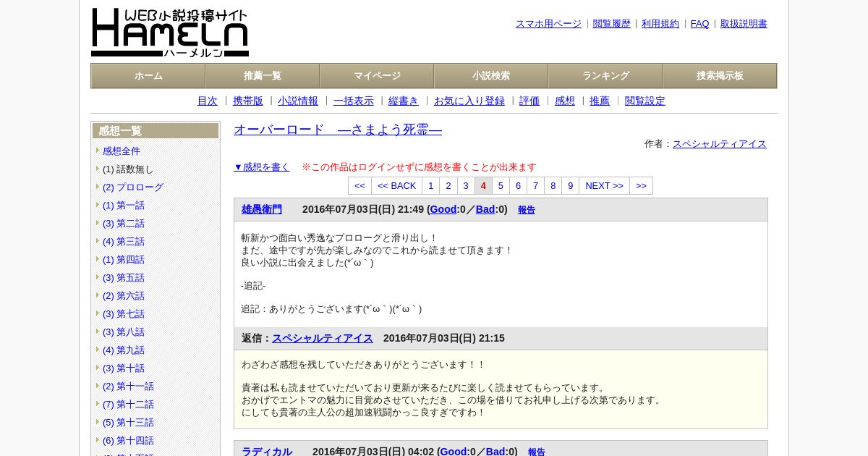Select (3) 第五話 in sidebar
This screenshot has height=456, width=868.
click(124, 278)
